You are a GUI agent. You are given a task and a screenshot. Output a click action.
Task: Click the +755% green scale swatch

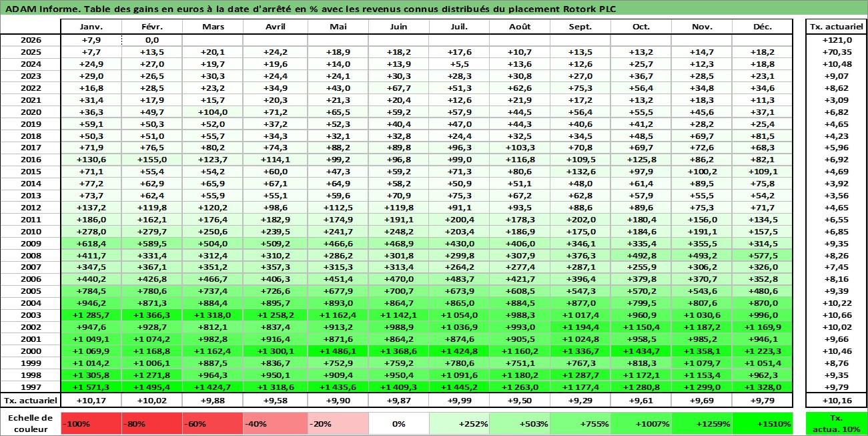pyautogui.click(x=580, y=423)
